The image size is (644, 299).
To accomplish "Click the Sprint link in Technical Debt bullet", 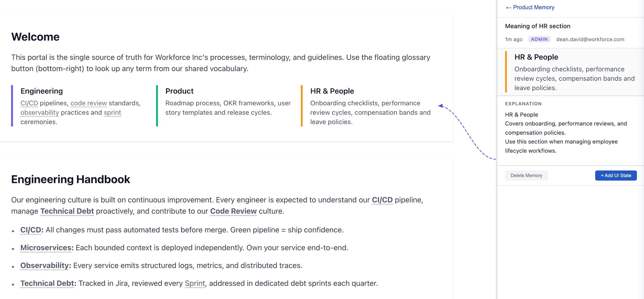I will coord(195,283).
